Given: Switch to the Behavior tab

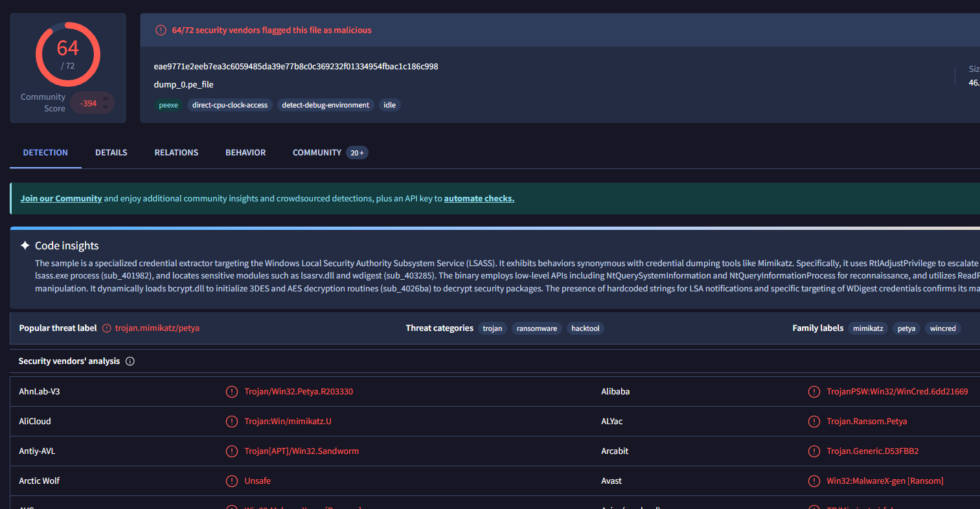Looking at the screenshot, I should click(x=245, y=153).
